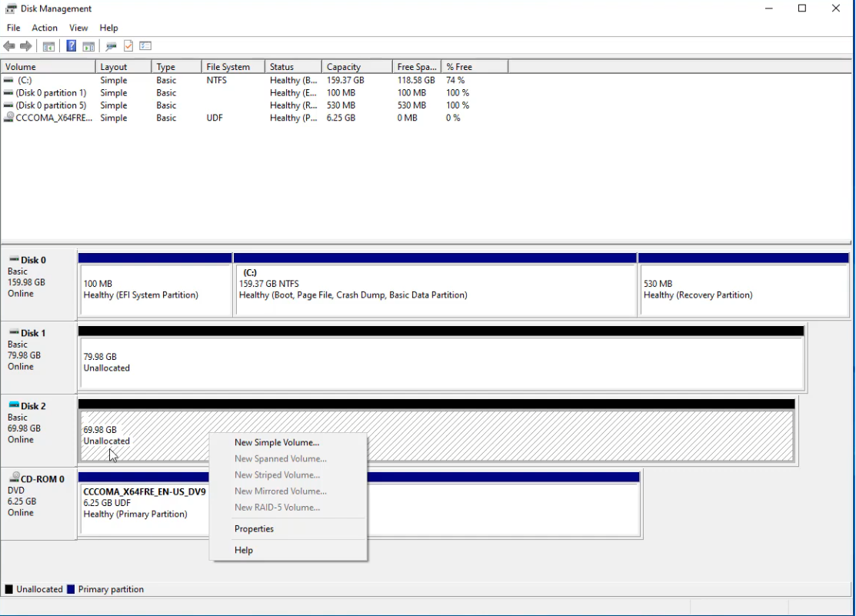Click disabled New Mirrored Volume... entry

[288, 491]
